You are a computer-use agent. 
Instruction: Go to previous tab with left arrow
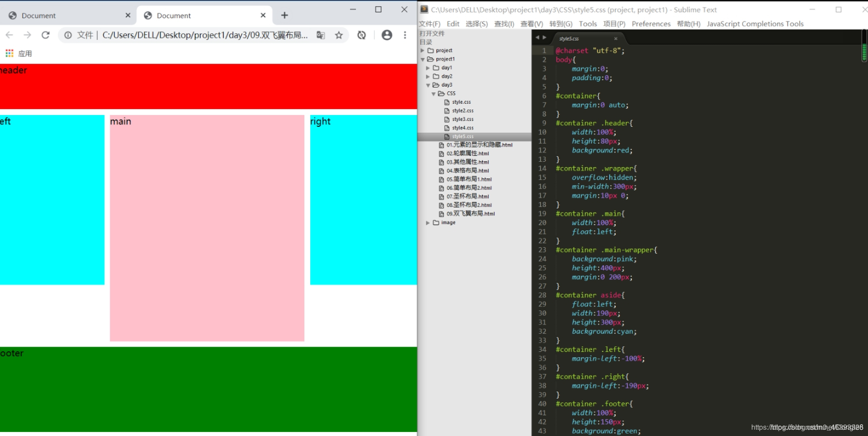tap(537, 38)
